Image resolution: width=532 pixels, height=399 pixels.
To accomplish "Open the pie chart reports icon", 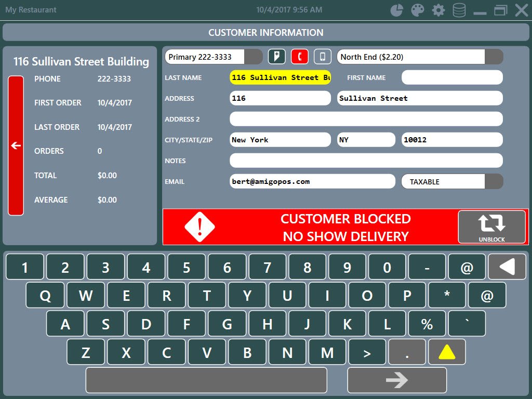I will pyautogui.click(x=397, y=10).
